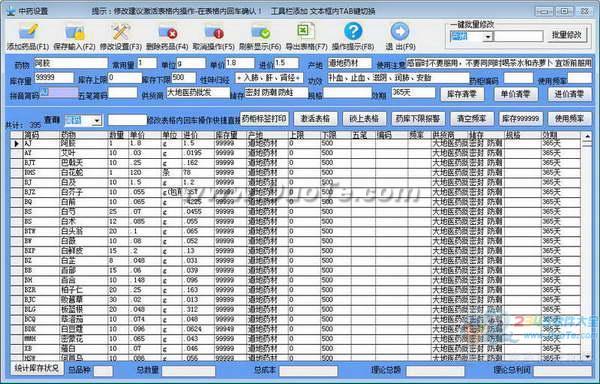Click the 添加药品(F1) add medicine icon
Viewport: 600px width, 384px height.
coord(28,32)
